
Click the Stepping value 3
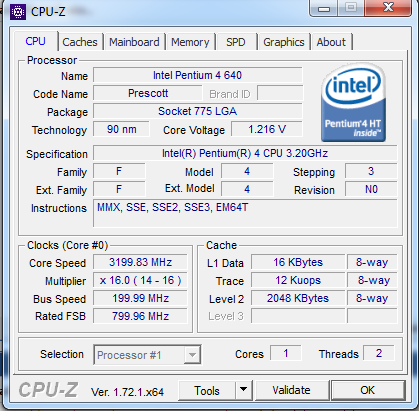pos(371,171)
